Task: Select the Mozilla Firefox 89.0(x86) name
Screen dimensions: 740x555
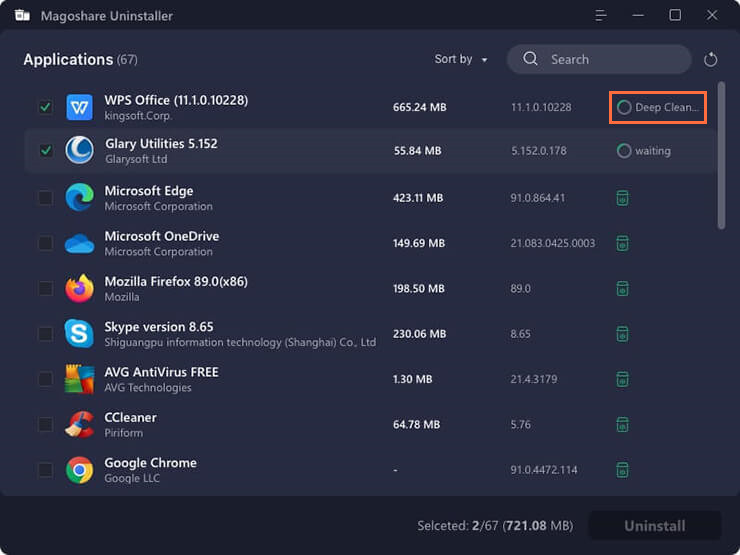Action: tap(176, 282)
